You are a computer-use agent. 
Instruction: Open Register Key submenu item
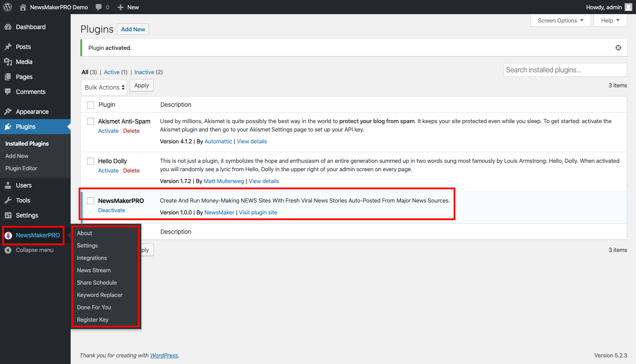click(x=93, y=319)
